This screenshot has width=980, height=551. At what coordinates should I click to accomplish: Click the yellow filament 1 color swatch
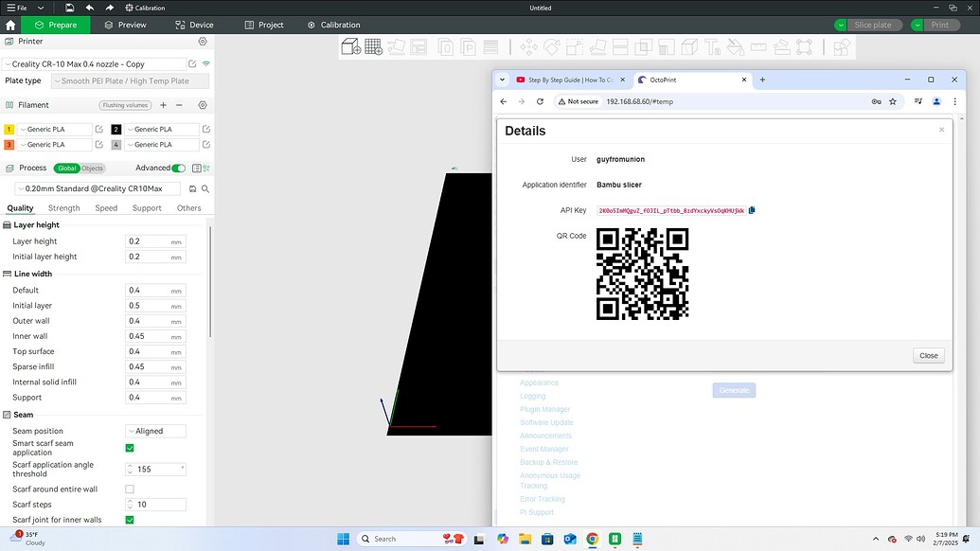pos(9,129)
